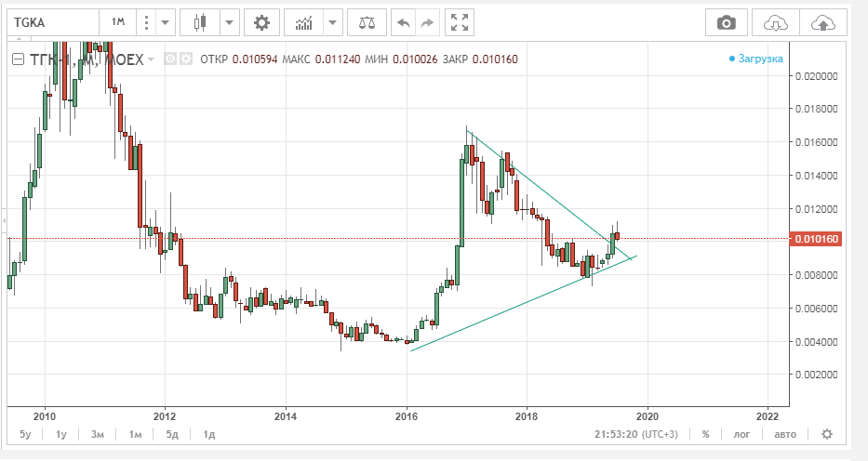Click the TGKA symbol input field
868x461 pixels.
click(x=53, y=22)
